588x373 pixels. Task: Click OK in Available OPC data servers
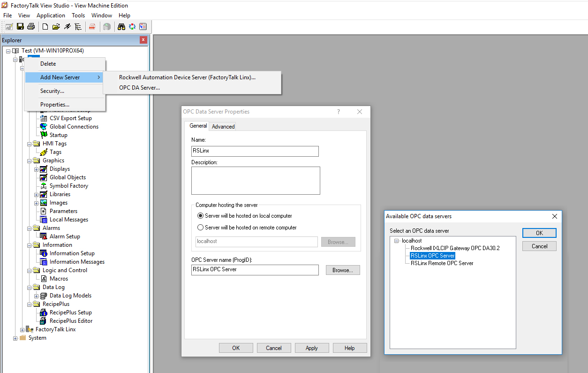(x=539, y=233)
